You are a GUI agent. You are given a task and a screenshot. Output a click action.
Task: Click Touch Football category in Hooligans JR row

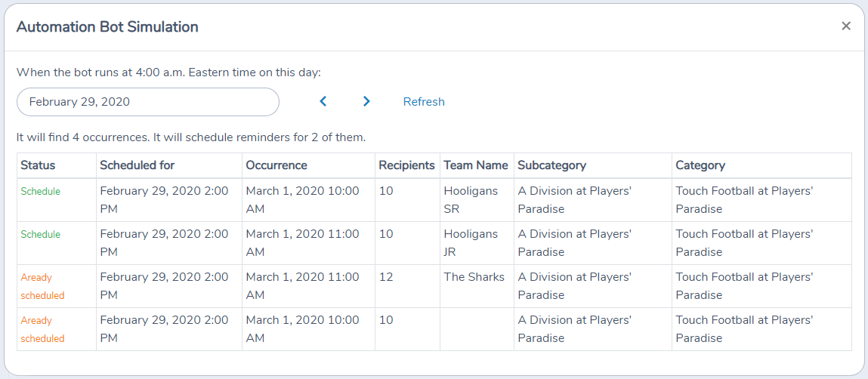coord(744,243)
